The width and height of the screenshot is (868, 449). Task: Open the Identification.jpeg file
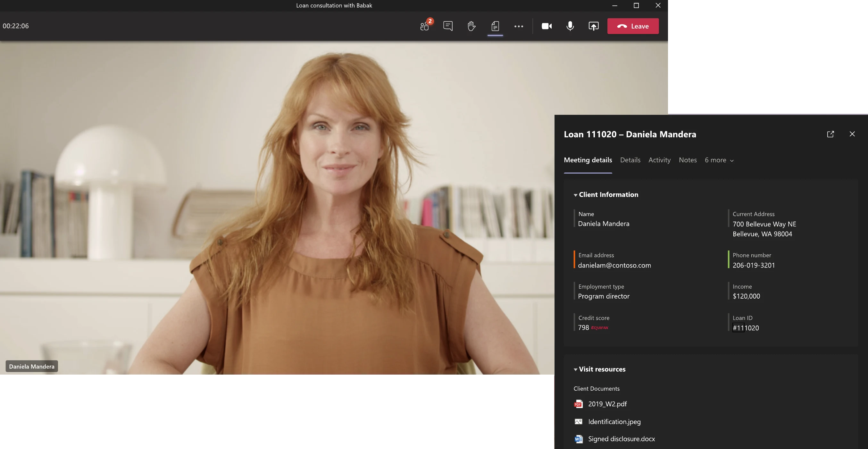614,422
